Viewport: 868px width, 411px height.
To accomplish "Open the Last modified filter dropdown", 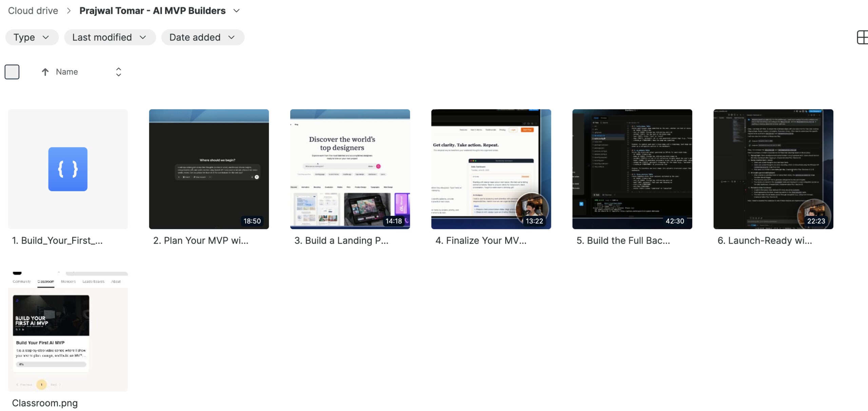I will (110, 37).
